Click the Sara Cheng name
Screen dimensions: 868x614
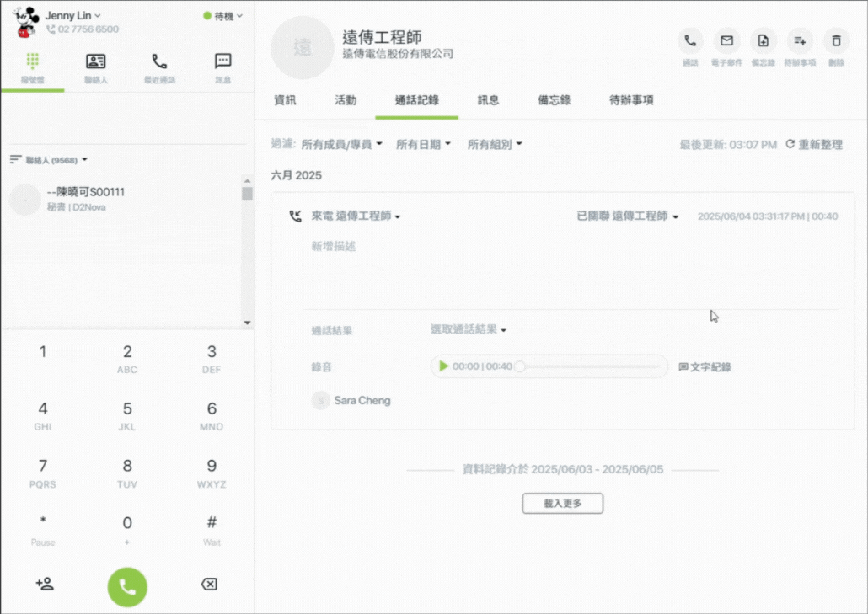(x=362, y=400)
